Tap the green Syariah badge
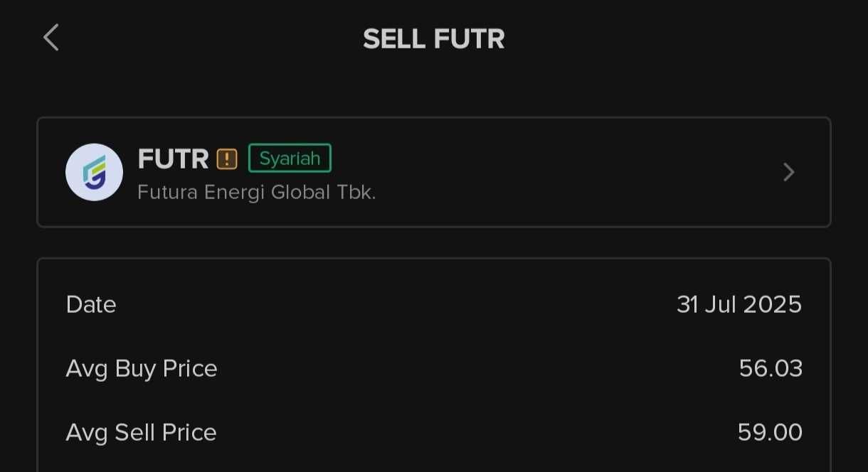This screenshot has width=868, height=472. 290,158
